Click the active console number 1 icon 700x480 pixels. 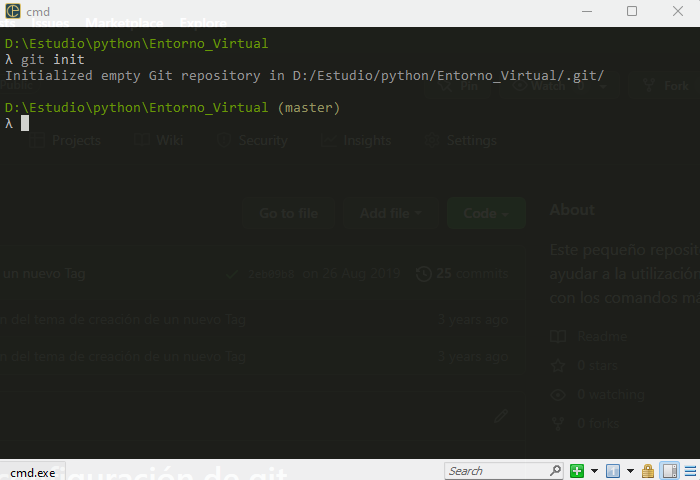(x=612, y=471)
